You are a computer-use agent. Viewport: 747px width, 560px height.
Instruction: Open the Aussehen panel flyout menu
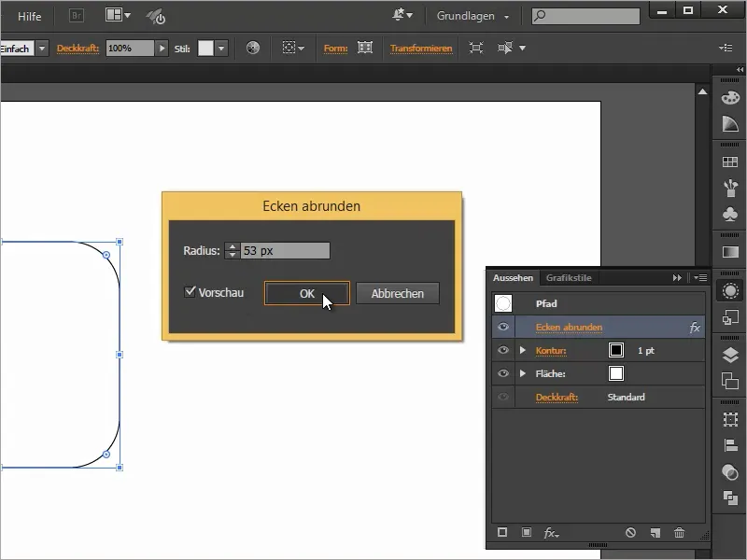(699, 277)
